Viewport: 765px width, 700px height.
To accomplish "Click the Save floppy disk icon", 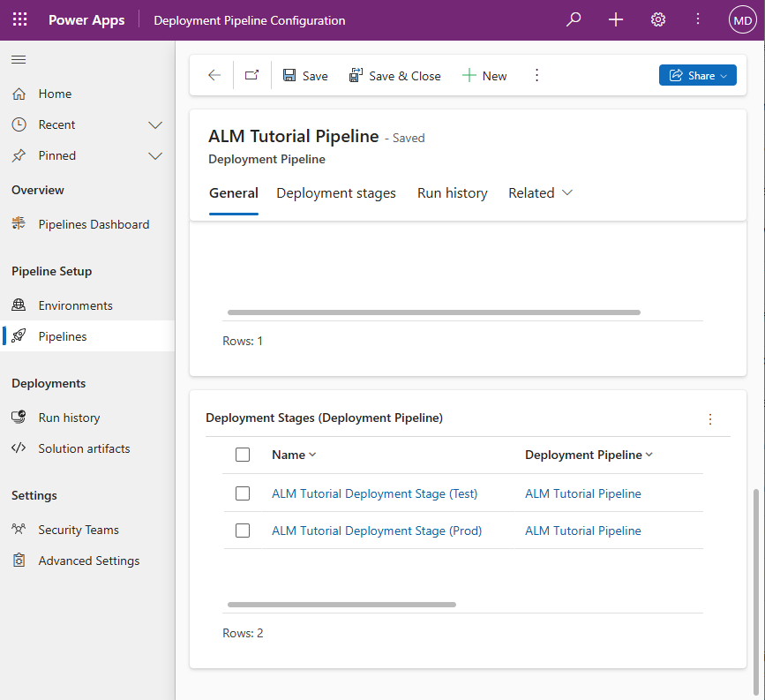I will click(x=289, y=75).
